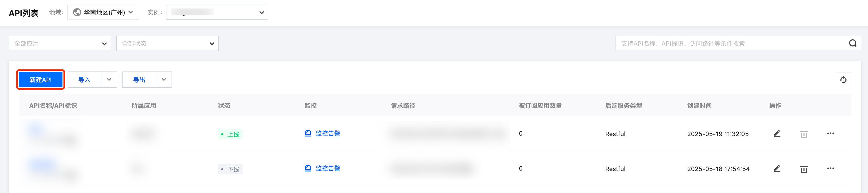
Task: Focus the API name search field
Action: (731, 44)
